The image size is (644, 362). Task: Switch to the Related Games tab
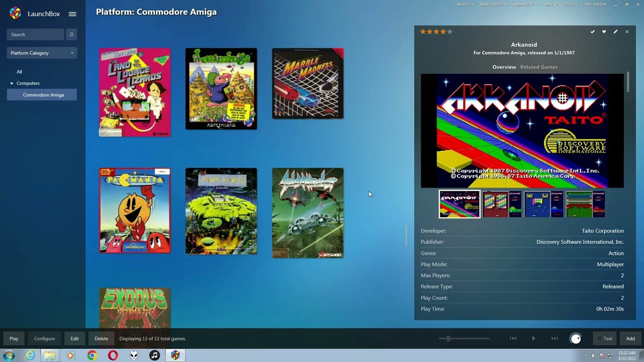(x=539, y=67)
